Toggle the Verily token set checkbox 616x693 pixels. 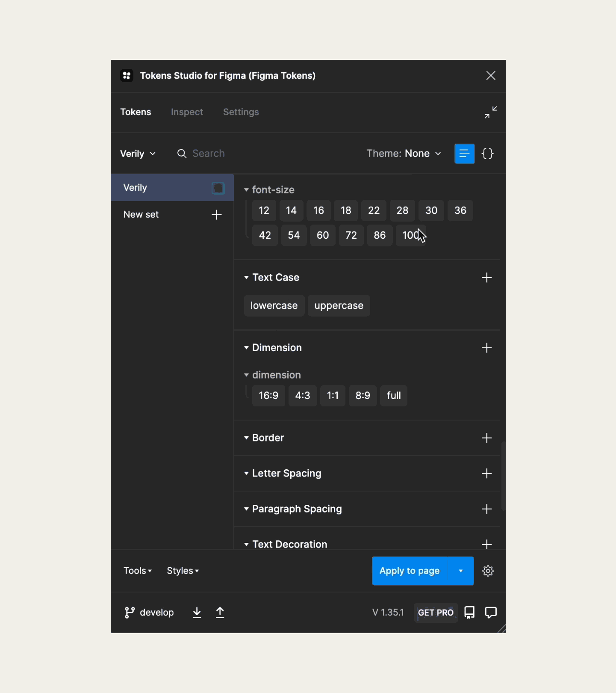tap(218, 188)
